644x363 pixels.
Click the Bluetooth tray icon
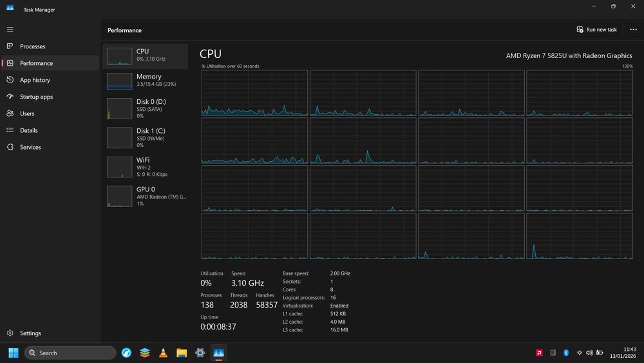[x=566, y=353]
